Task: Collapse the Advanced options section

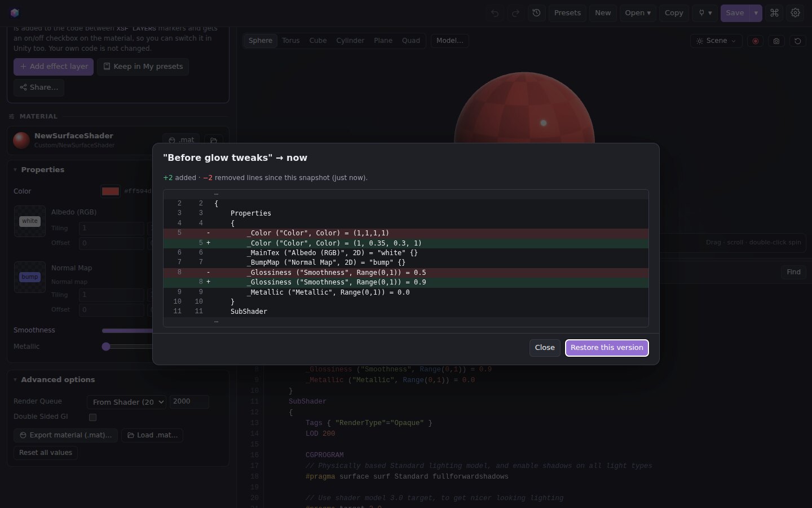Action: (54, 380)
